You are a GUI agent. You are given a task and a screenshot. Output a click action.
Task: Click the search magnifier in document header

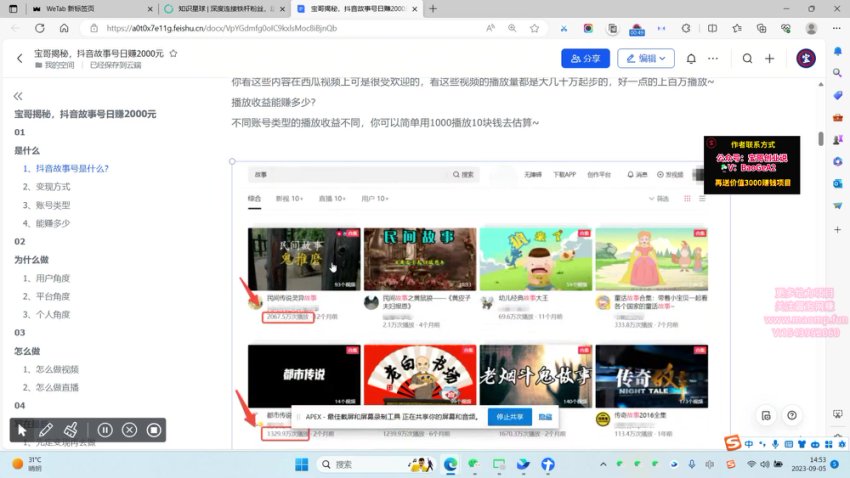(x=747, y=59)
